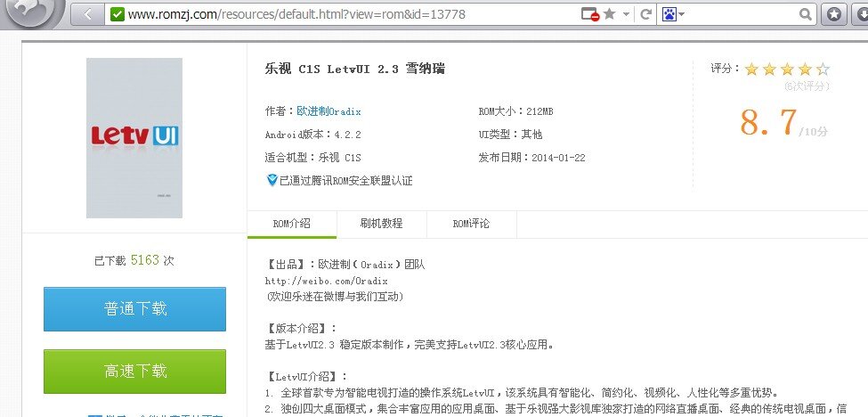This screenshot has width=868, height=417.
Task: Select the 6次评分 count text
Action: (807, 86)
